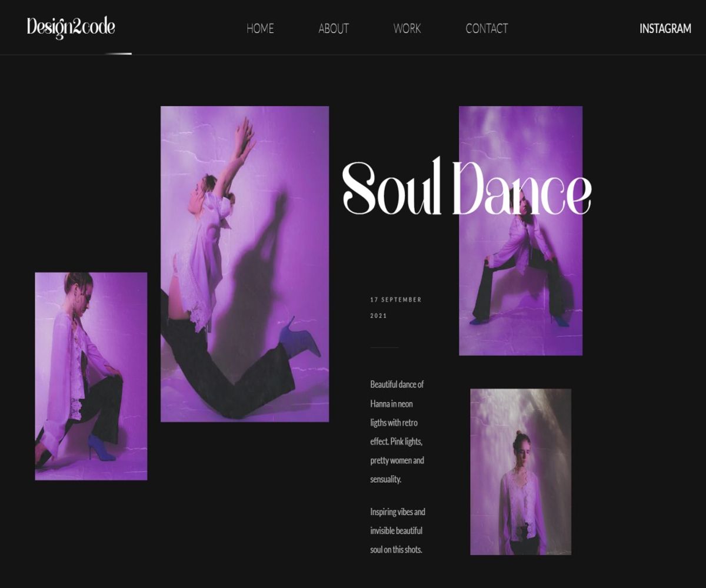Image resolution: width=706 pixels, height=588 pixels.
Task: Click the "2021" year text
Action: [x=378, y=316]
